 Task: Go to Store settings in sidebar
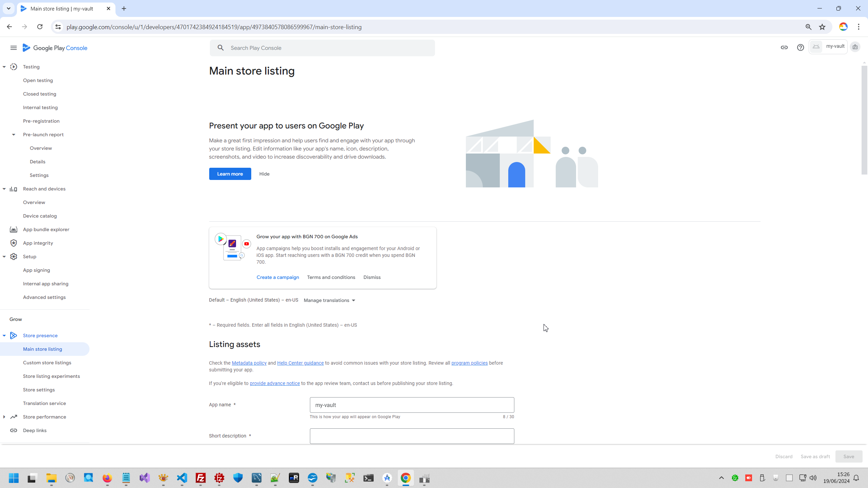pyautogui.click(x=39, y=390)
